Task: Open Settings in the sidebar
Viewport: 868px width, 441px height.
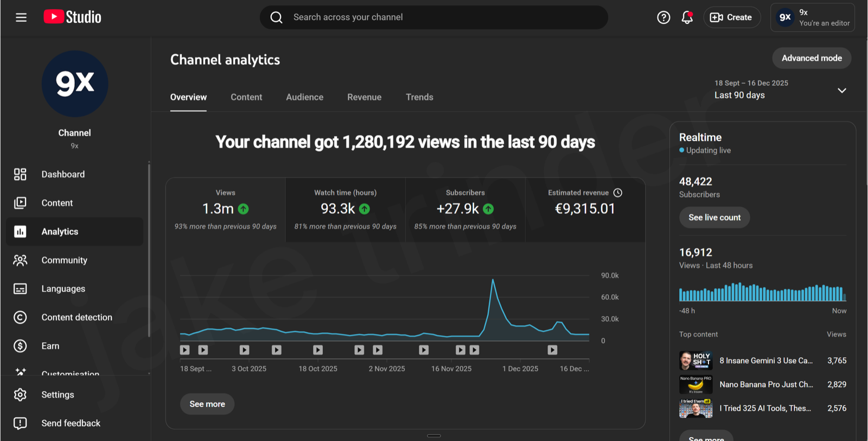Action: coord(75,395)
